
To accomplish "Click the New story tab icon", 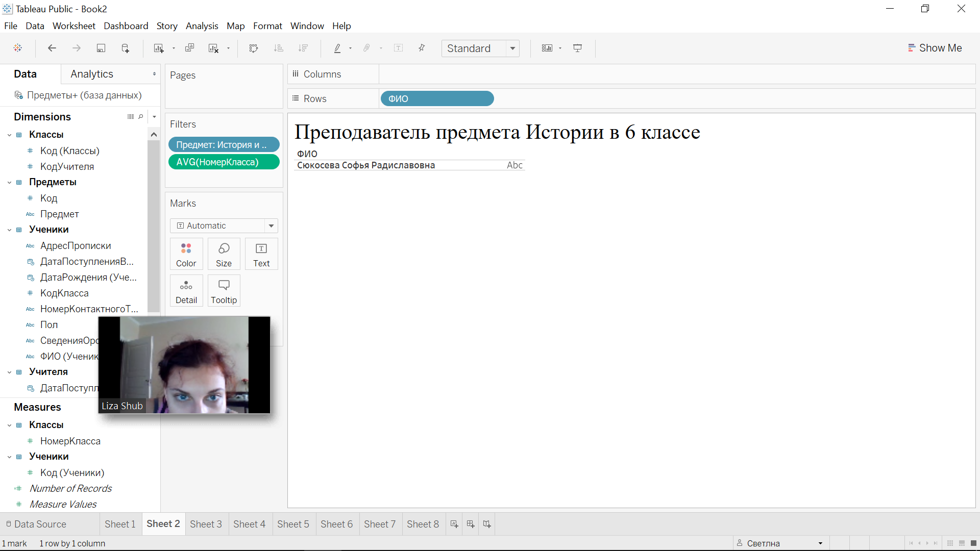I will pos(487,524).
